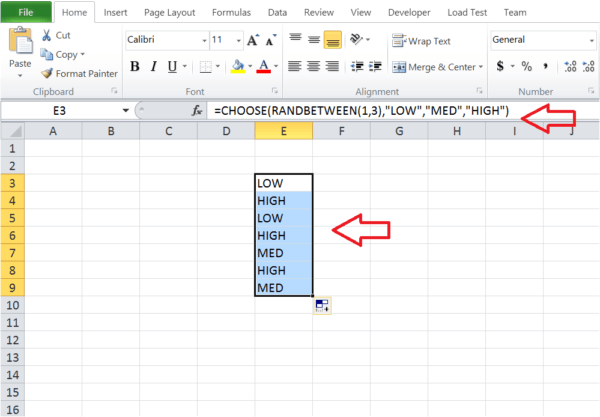Expand the Borders dropdown arrow
Image resolution: width=600 pixels, height=417 pixels.
point(218,67)
